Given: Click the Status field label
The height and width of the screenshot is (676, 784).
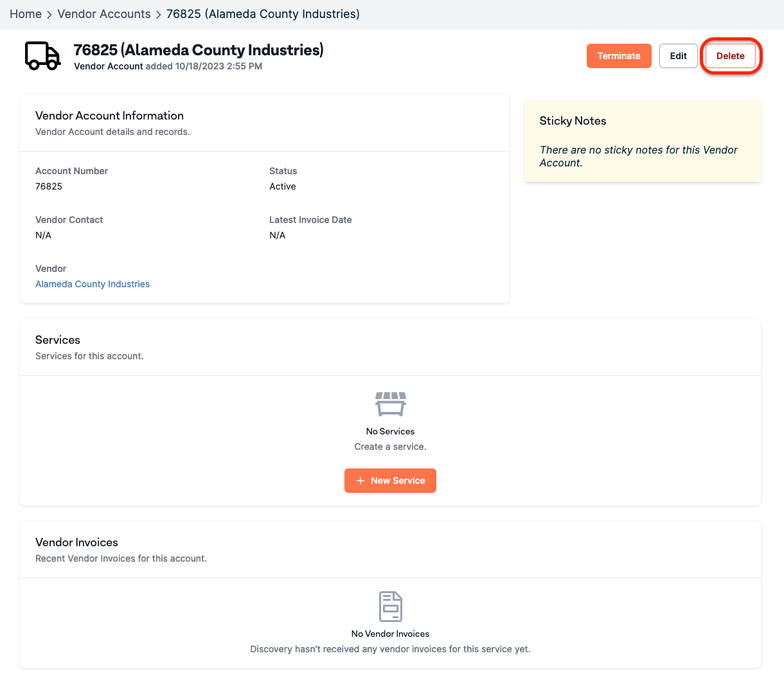Looking at the screenshot, I should click(283, 171).
